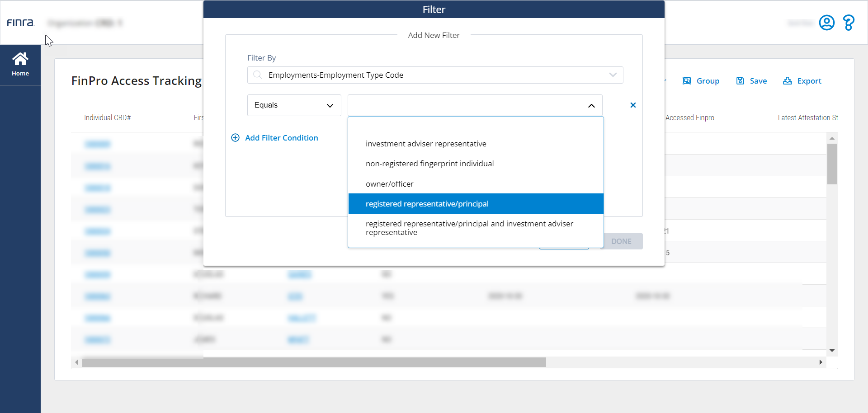Choose the combined representative and adviser option
868x413 pixels.
tap(469, 228)
